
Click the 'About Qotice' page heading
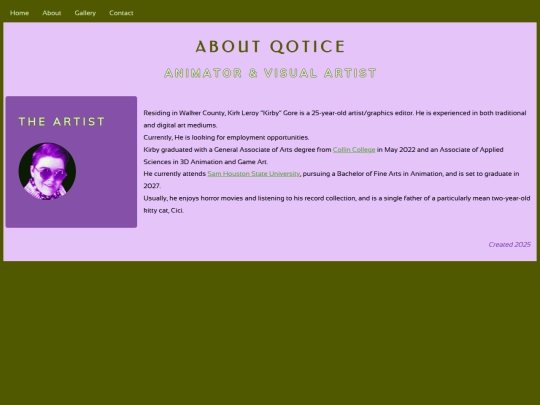click(270, 46)
